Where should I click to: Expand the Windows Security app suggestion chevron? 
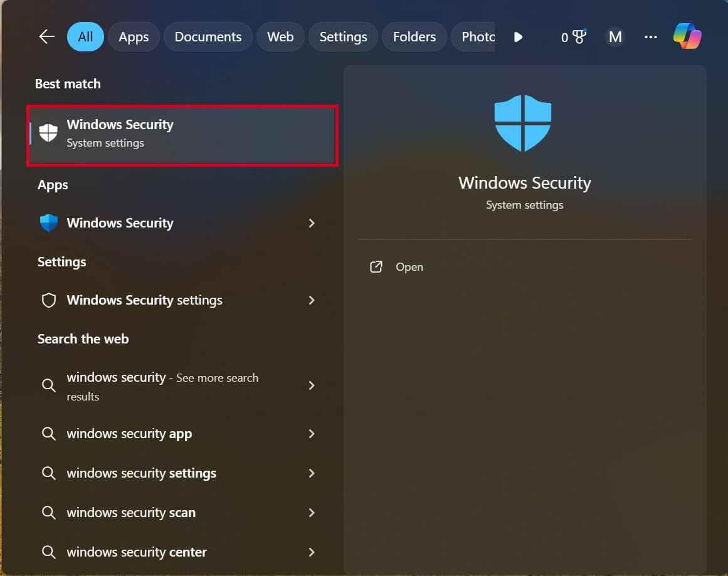[312, 223]
